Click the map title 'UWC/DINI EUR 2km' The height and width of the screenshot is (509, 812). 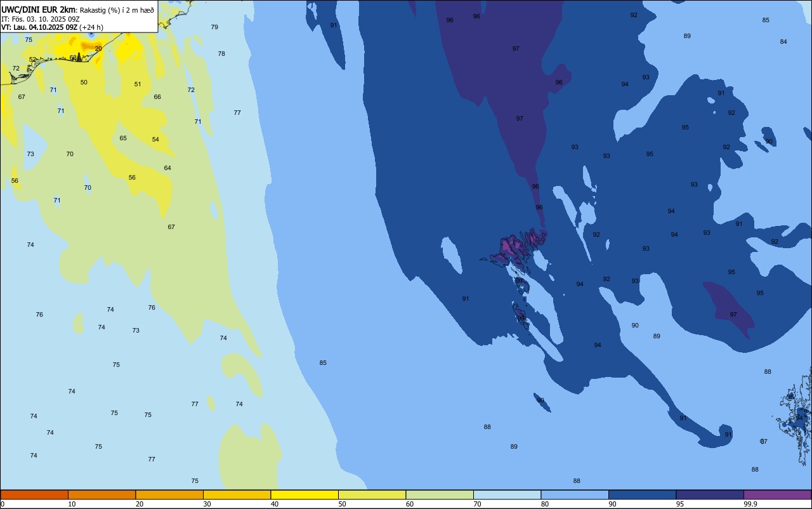point(38,9)
